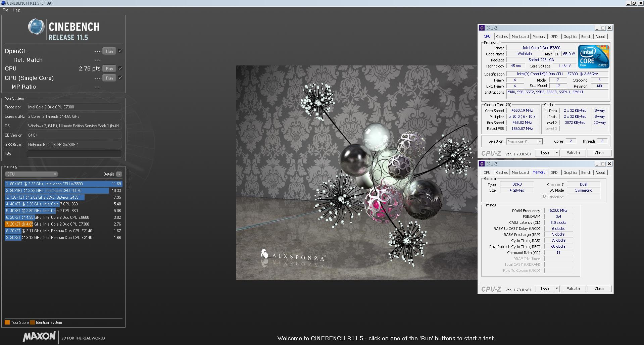Select ranking row AMD Opteron 2435
644x345 pixels.
63,197
